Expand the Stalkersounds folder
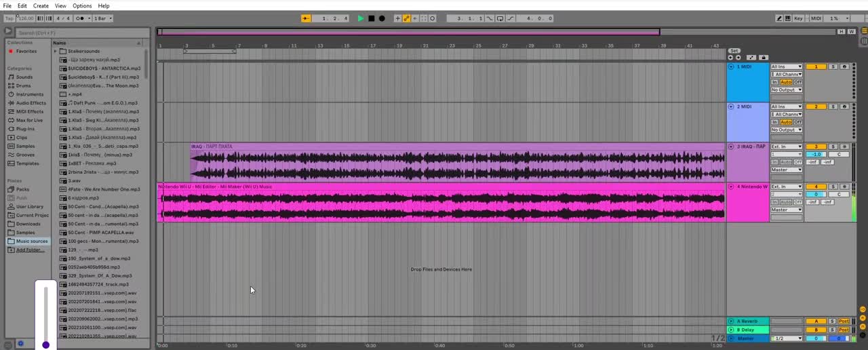This screenshot has height=350, width=868. pos(56,51)
